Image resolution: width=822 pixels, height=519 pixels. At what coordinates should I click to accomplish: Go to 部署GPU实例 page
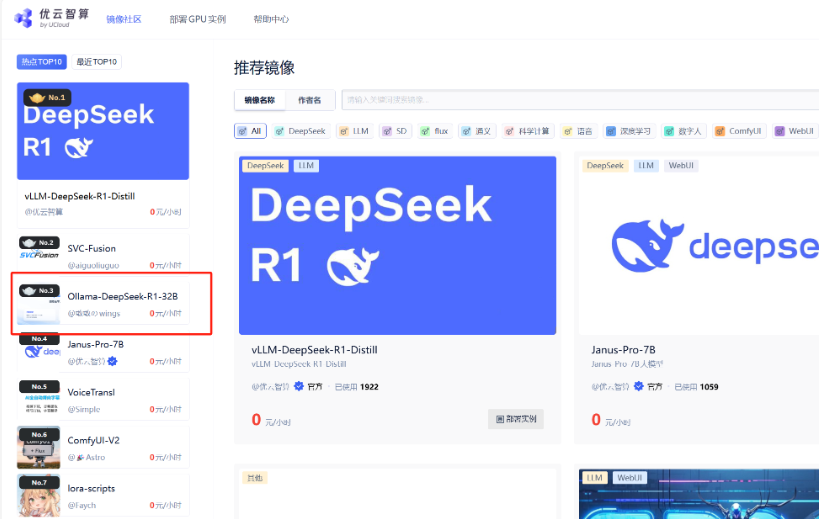click(x=198, y=19)
